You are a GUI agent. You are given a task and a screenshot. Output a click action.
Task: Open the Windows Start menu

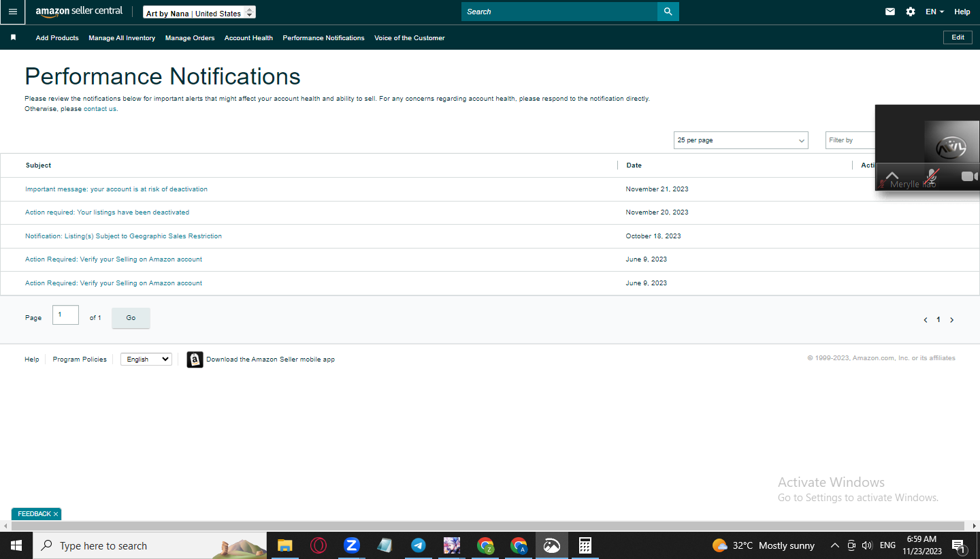pos(16,545)
